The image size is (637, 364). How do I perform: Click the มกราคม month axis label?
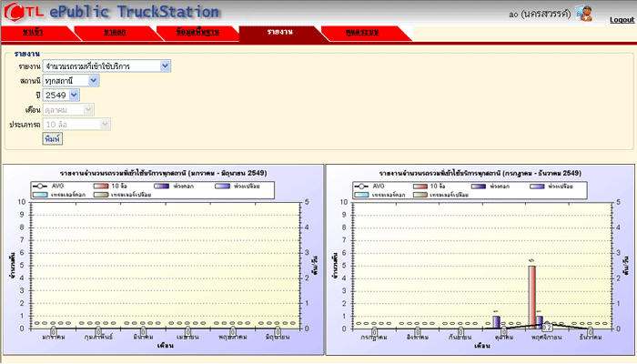pyautogui.click(x=54, y=338)
